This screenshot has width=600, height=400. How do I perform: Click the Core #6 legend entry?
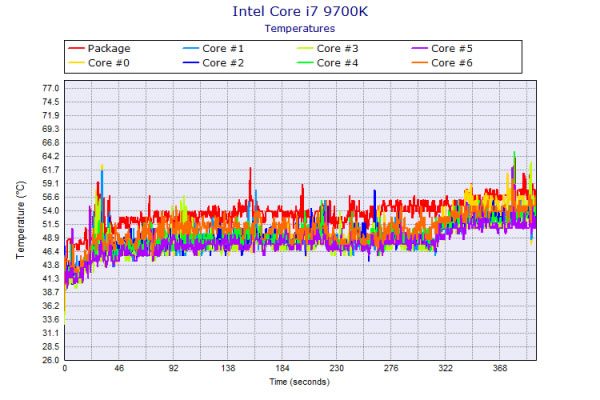tap(442, 63)
